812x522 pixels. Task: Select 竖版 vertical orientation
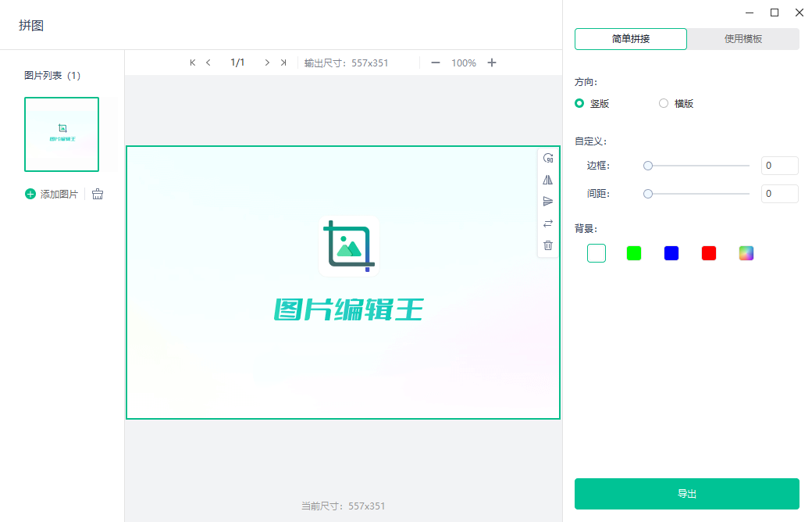[x=592, y=104]
